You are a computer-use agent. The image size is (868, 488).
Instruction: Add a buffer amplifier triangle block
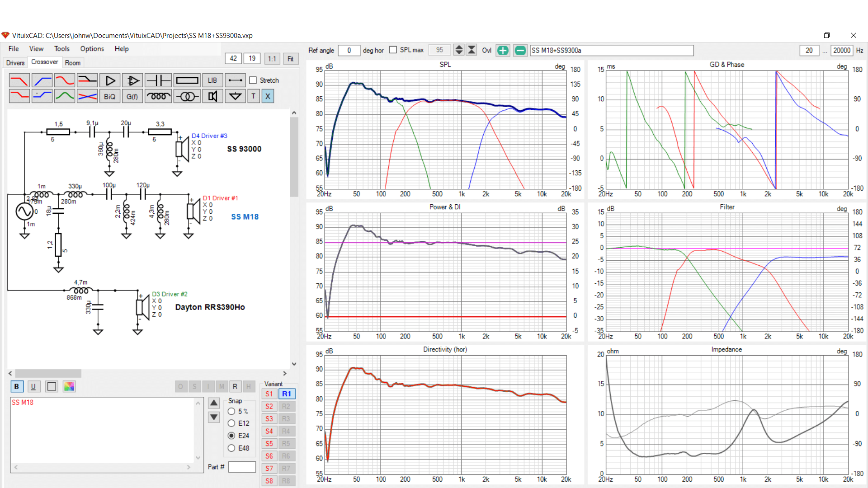(110, 80)
